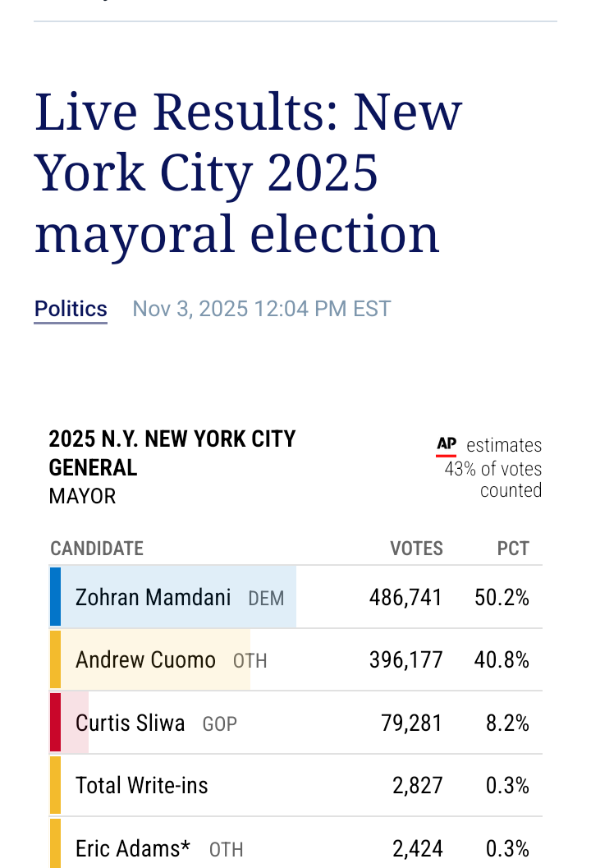The image size is (591, 868).
Task: Click the DEM party label next to Mamdani
Action: click(266, 599)
